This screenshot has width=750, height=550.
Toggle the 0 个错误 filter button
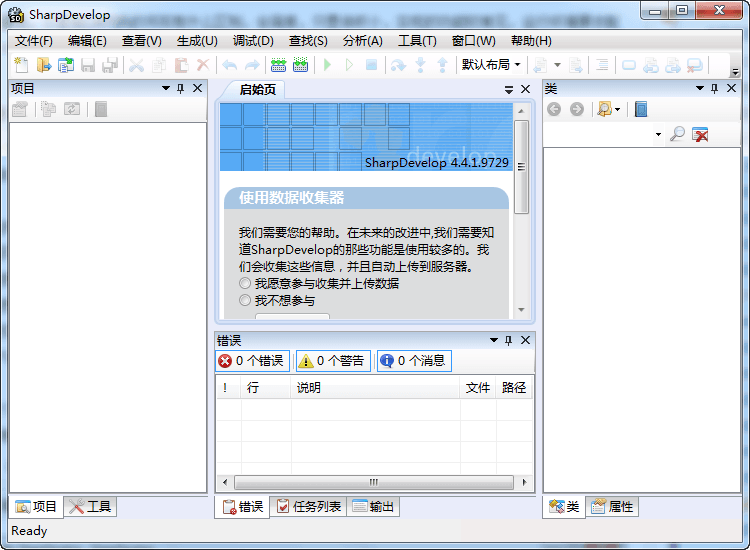coord(251,361)
